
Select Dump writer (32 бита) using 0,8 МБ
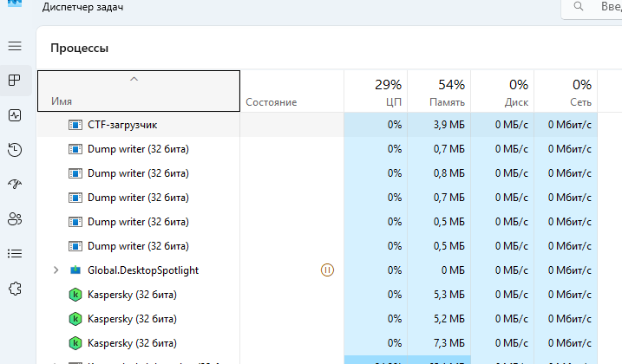pyautogui.click(x=138, y=173)
